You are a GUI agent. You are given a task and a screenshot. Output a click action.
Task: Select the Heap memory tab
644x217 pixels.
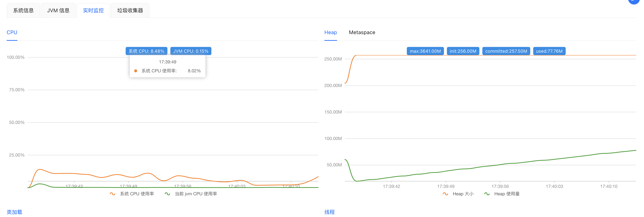(331, 32)
